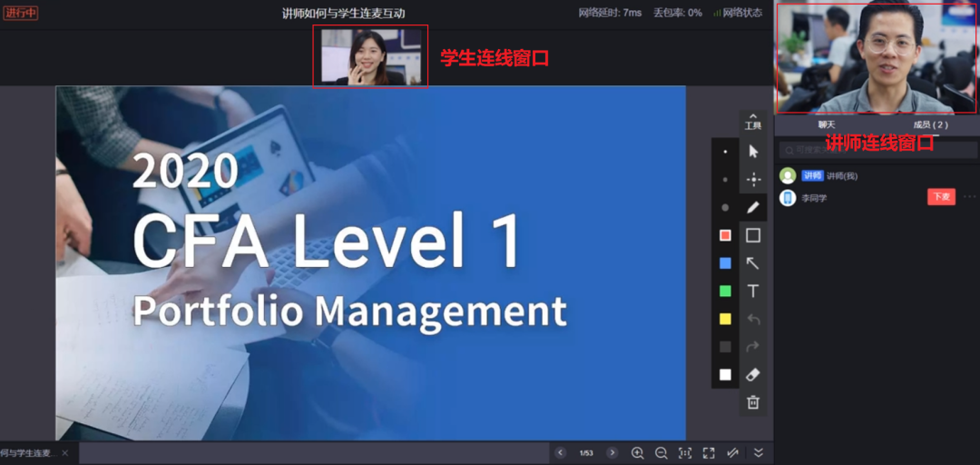Click the trash clear-all icon

[752, 401]
